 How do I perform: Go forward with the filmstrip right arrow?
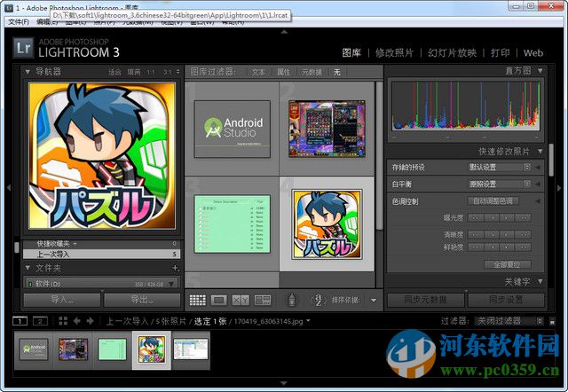pyautogui.click(x=90, y=321)
